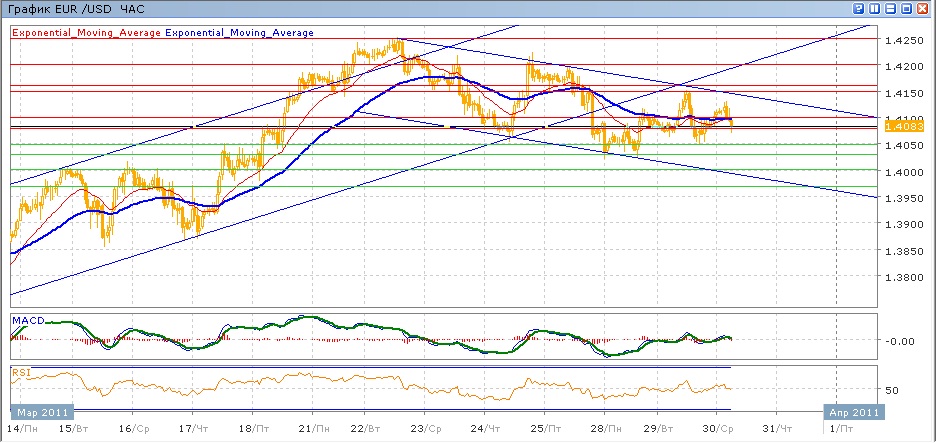The height and width of the screenshot is (443, 936).
Task: Close the EUR/USD chart window
Action: [x=923, y=8]
